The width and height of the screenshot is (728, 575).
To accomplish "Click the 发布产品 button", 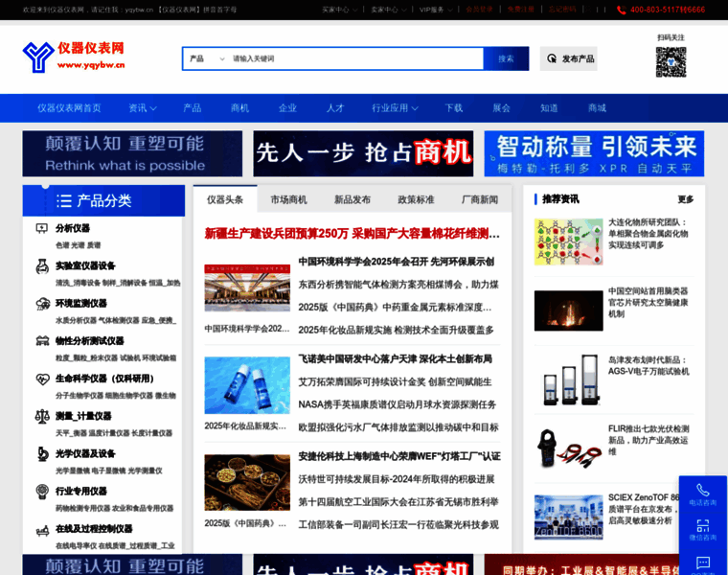I will (x=569, y=58).
